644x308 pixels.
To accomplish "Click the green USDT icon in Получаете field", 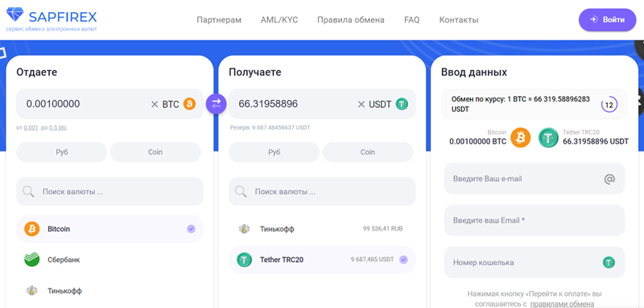I will [x=402, y=104].
